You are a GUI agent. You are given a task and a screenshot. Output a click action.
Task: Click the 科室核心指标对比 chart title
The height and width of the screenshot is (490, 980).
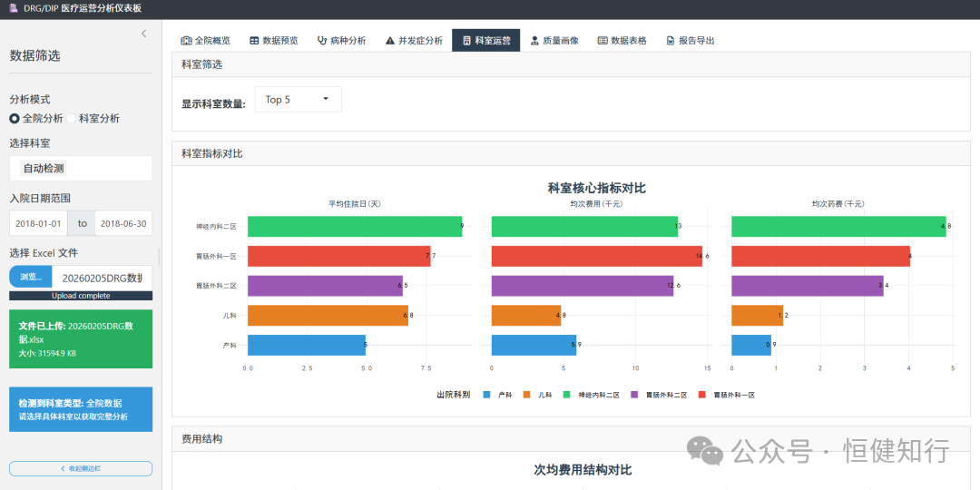pyautogui.click(x=596, y=188)
